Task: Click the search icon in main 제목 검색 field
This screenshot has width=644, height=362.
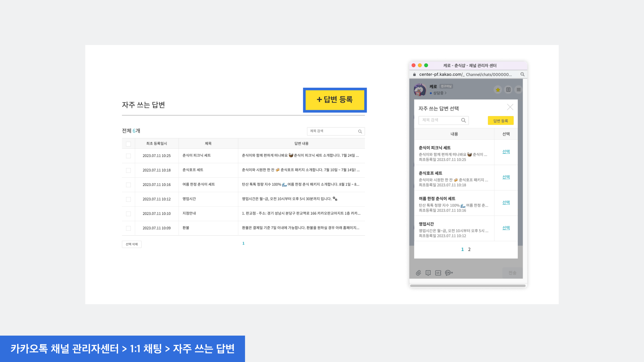Action: click(x=360, y=131)
